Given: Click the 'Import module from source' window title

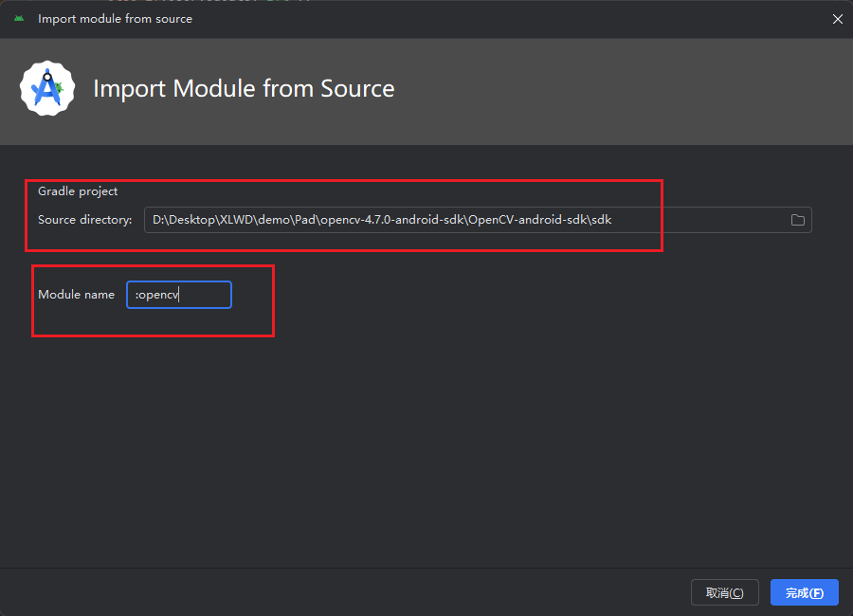Looking at the screenshot, I should [115, 19].
